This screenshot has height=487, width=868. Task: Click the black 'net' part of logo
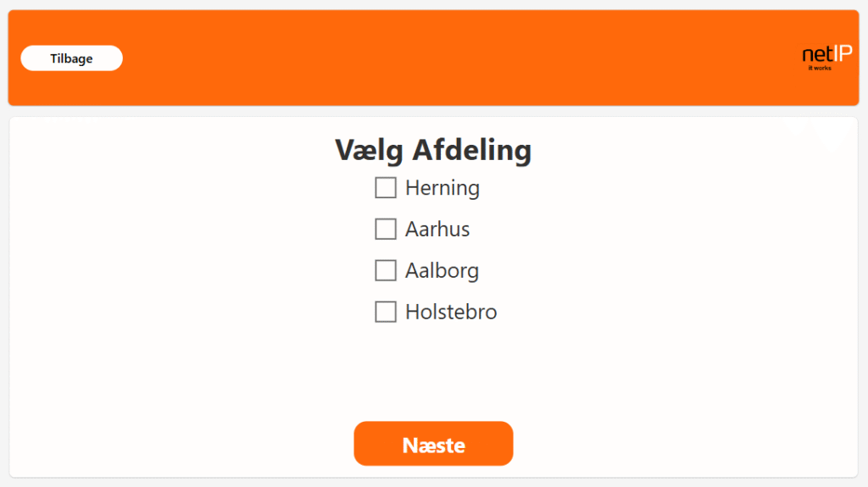pyautogui.click(x=817, y=55)
